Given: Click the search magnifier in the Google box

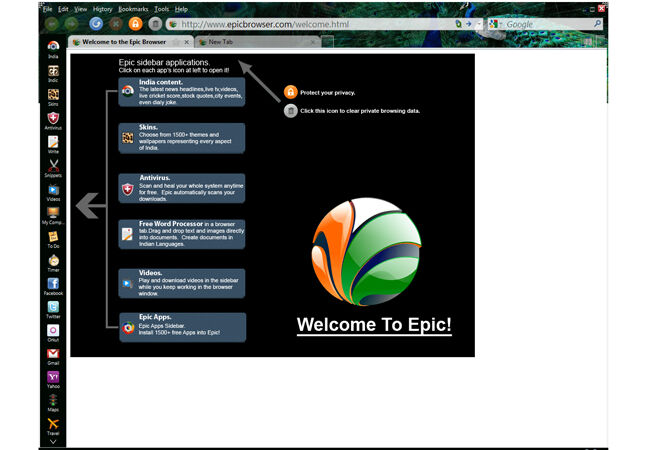Looking at the screenshot, I should 597,24.
